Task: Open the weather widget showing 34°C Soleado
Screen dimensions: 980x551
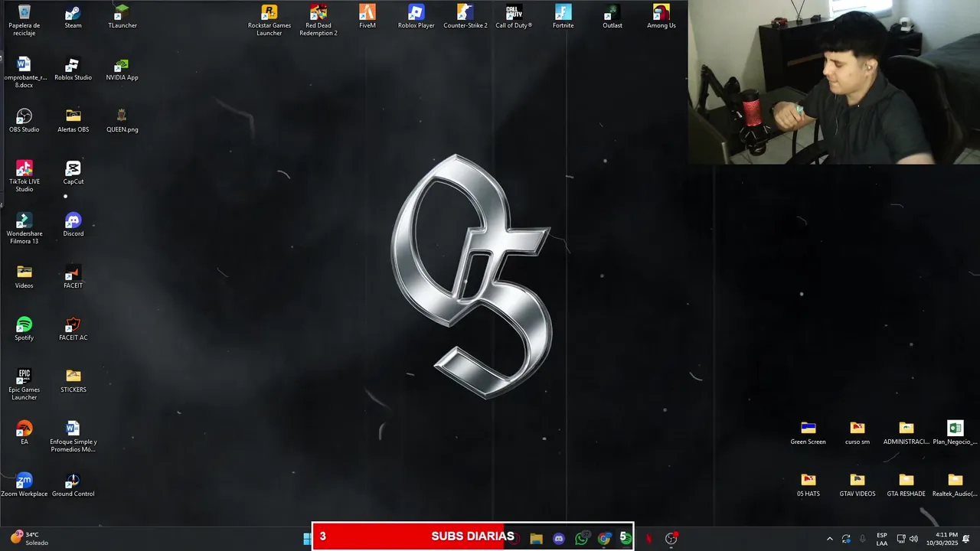Action: click(x=29, y=539)
